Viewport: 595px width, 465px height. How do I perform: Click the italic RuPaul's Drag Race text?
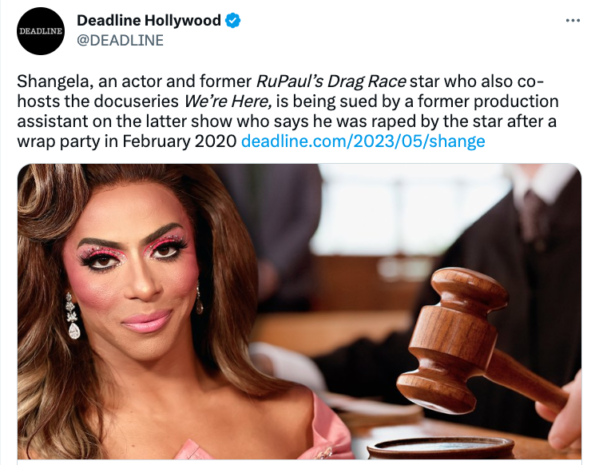(331, 82)
